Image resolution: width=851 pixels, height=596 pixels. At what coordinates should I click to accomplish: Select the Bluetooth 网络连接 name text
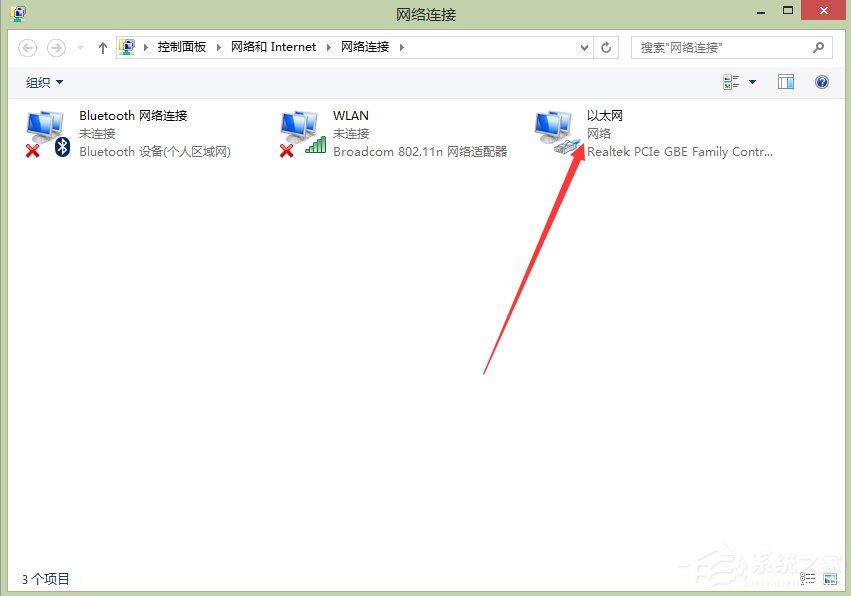click(133, 116)
